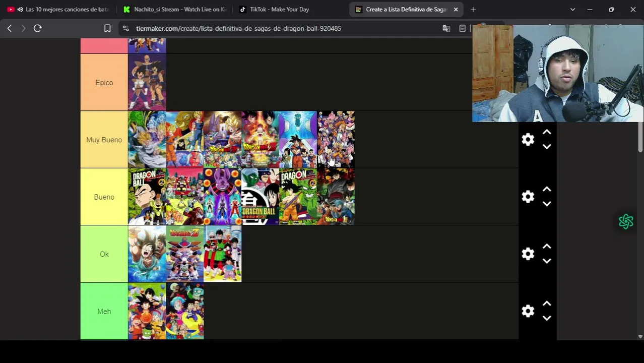This screenshot has height=363, width=644.
Task: Select Vegeta and Cell cover in Bueno row
Action: (x=147, y=197)
